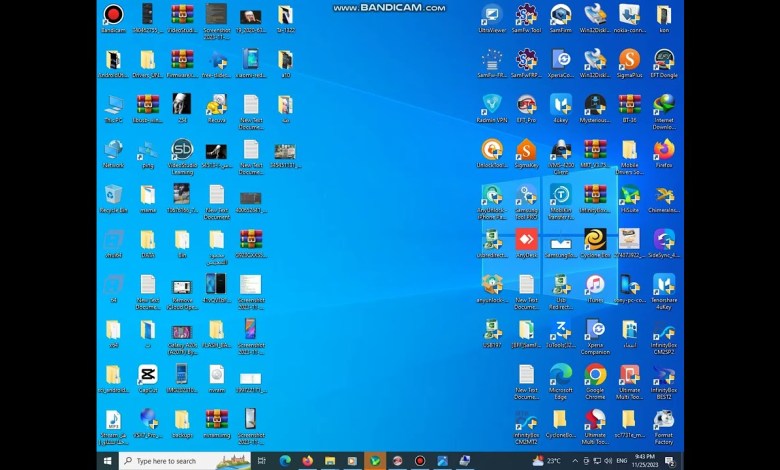780x470 pixels.
Task: Switch the ENG input language indicator
Action: (x=621, y=461)
